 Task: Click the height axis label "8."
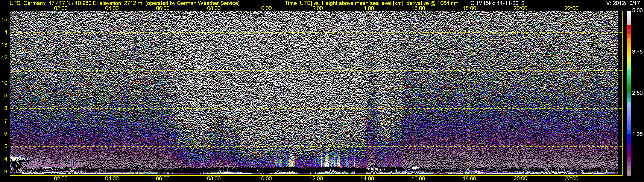[6, 109]
